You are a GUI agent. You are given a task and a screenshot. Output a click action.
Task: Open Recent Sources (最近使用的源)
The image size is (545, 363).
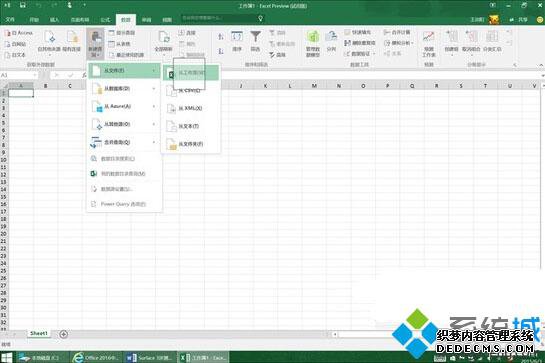(x=126, y=55)
